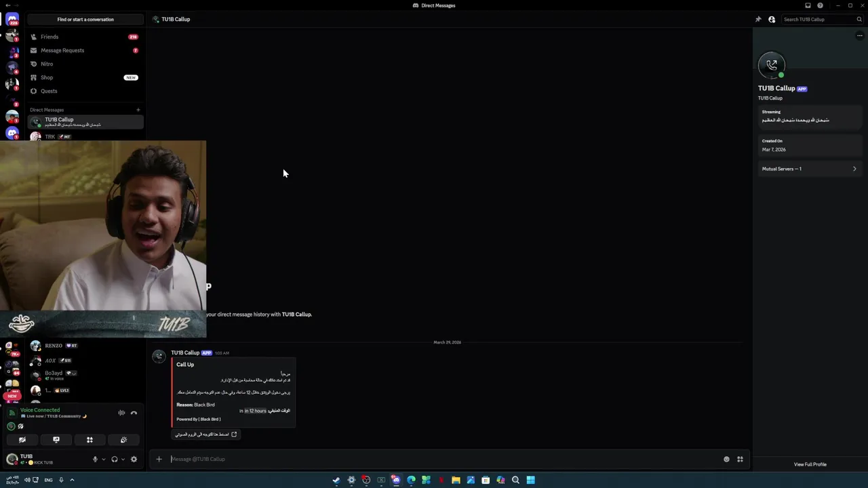Open the Friends page
868x488 pixels.
[x=85, y=37]
